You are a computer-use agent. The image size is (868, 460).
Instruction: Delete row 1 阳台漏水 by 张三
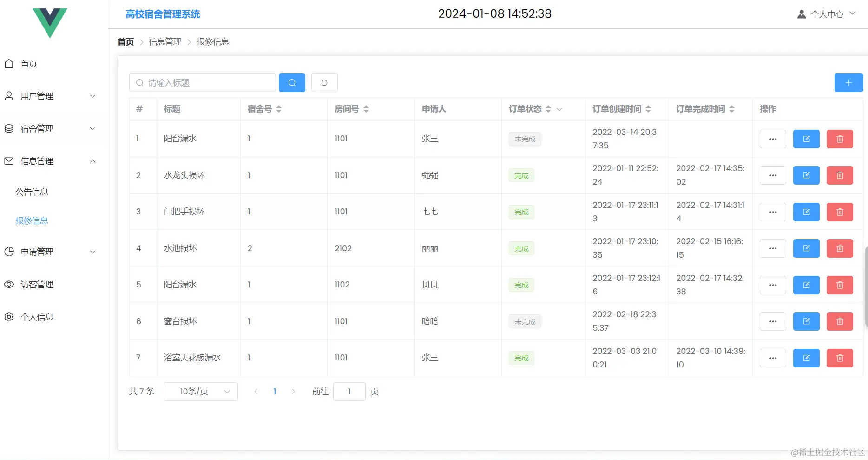click(x=840, y=139)
